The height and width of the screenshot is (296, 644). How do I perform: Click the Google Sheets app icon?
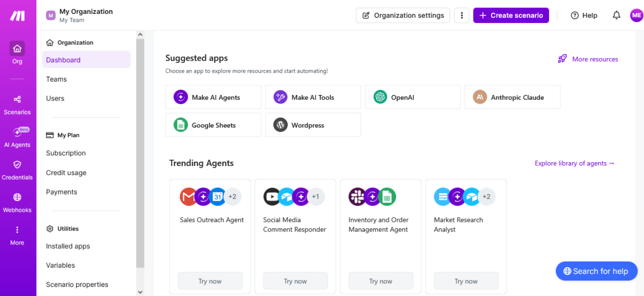pyautogui.click(x=181, y=125)
